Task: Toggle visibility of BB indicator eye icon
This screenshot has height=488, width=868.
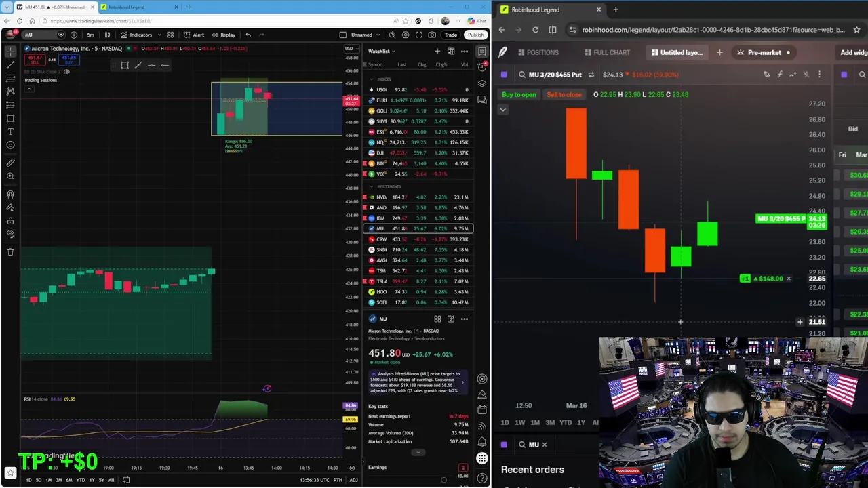Action: click(66, 72)
